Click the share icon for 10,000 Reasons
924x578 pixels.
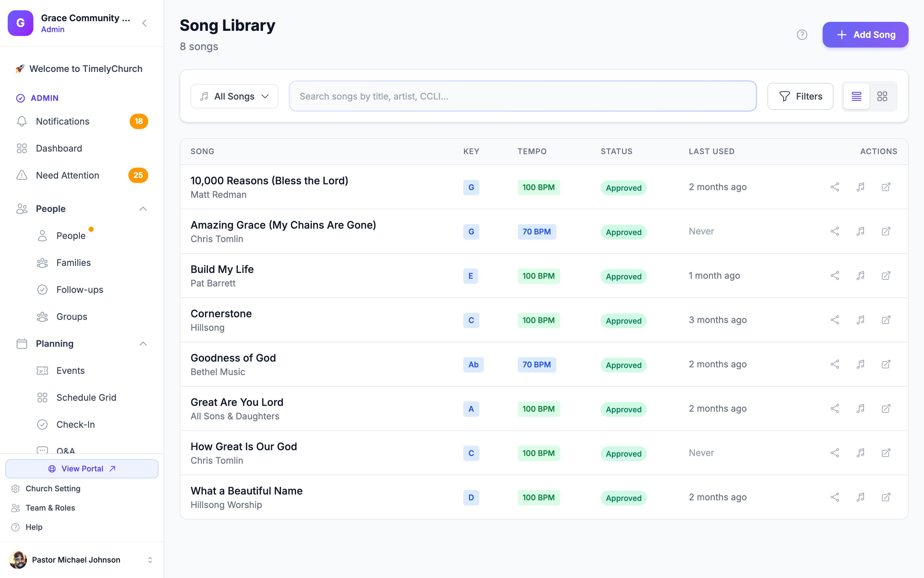(x=835, y=187)
